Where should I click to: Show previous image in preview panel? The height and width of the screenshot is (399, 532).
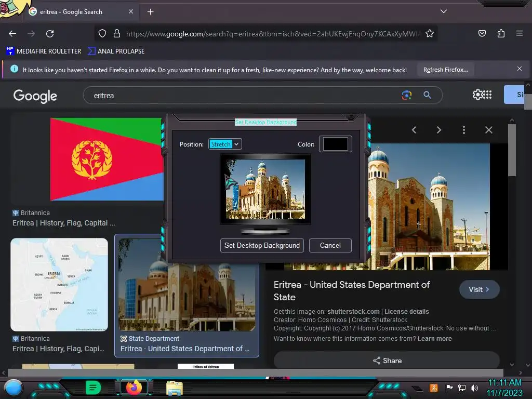pos(414,130)
